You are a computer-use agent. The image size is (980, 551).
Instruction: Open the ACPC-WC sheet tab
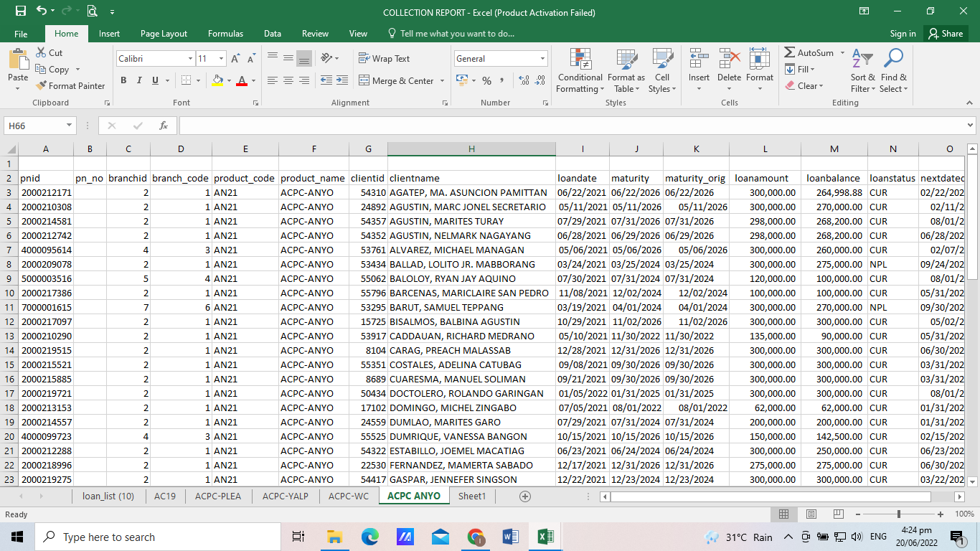(349, 495)
